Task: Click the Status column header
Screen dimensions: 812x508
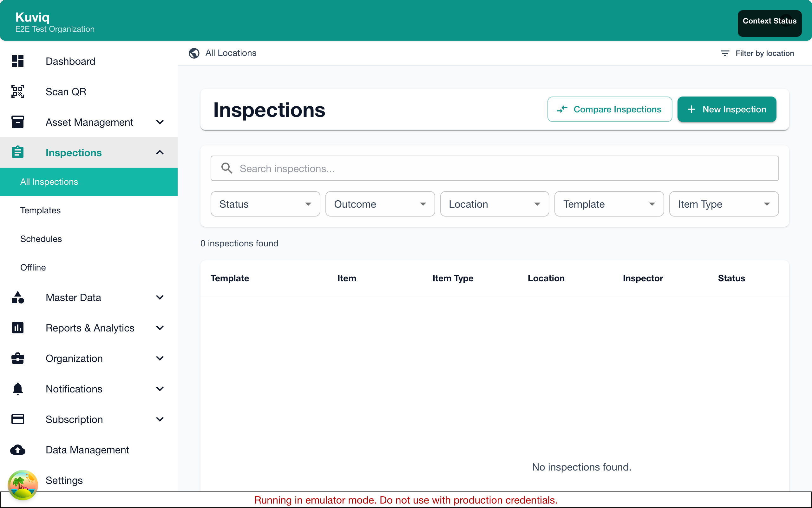Action: [x=731, y=278]
